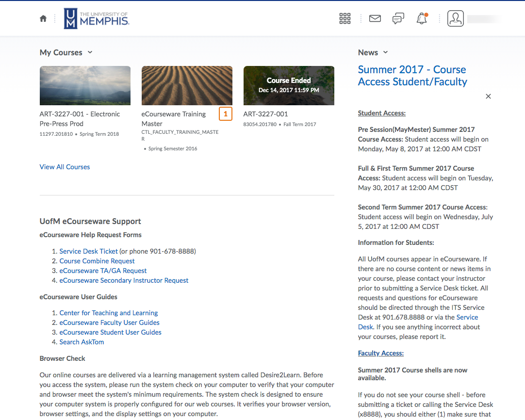Dismiss the news item with X
Screen dimensions: 525x420
488,96
